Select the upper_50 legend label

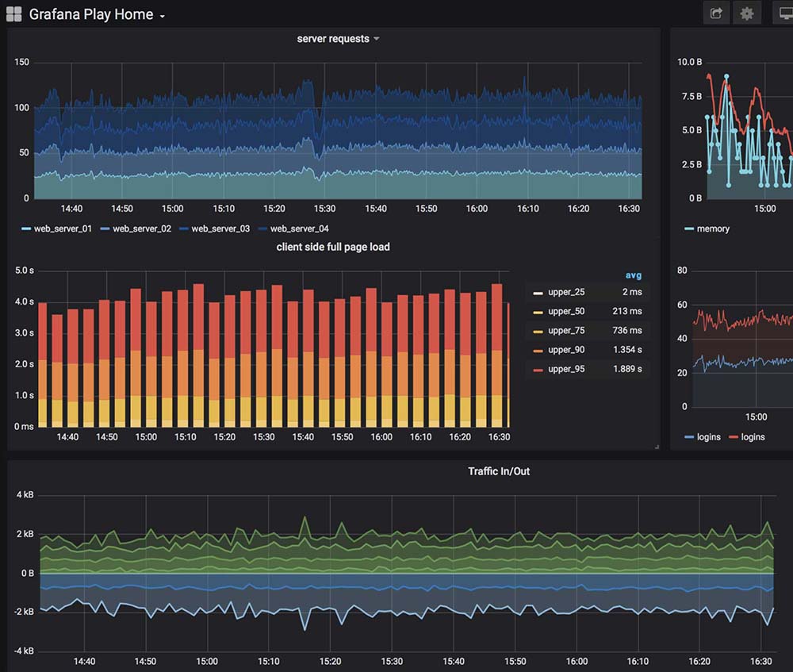pyautogui.click(x=566, y=312)
